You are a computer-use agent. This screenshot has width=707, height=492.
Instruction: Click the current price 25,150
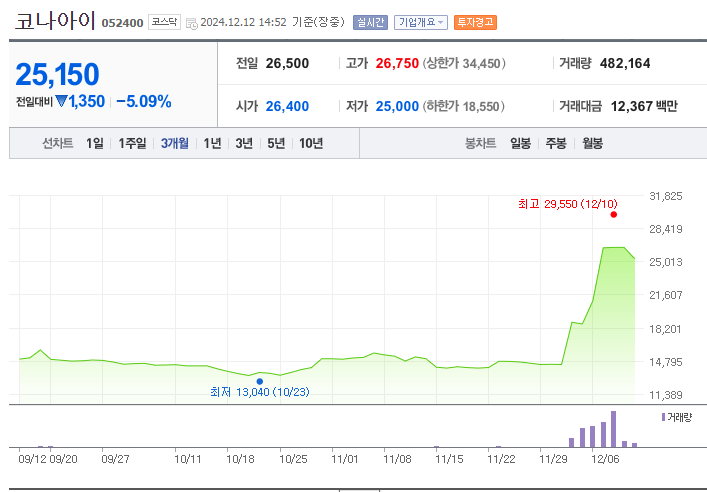click(x=57, y=74)
